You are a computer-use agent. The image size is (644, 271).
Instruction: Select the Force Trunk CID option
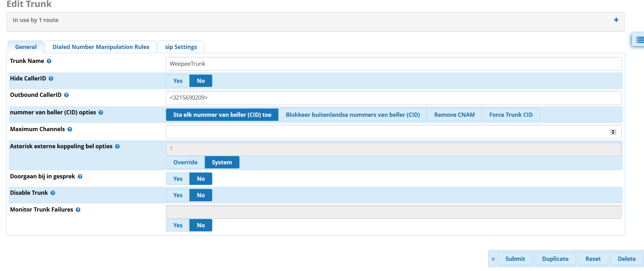click(x=511, y=115)
